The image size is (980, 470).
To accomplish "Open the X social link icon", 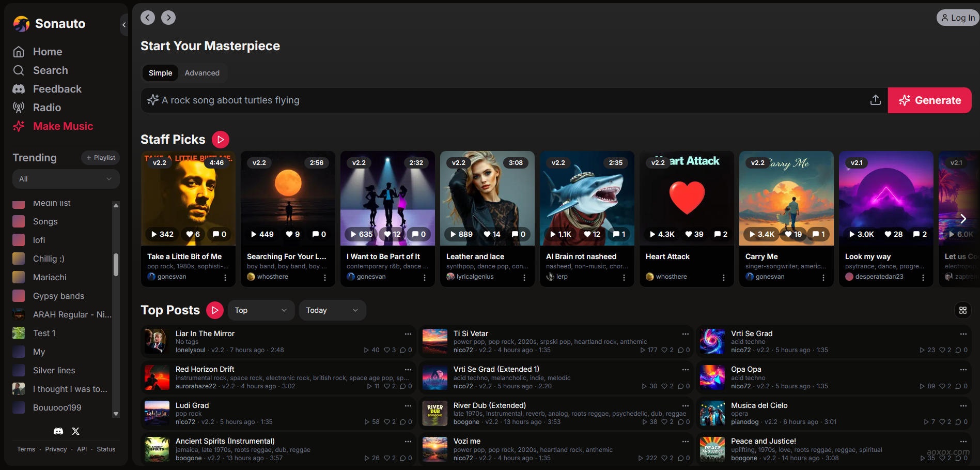I will click(75, 431).
